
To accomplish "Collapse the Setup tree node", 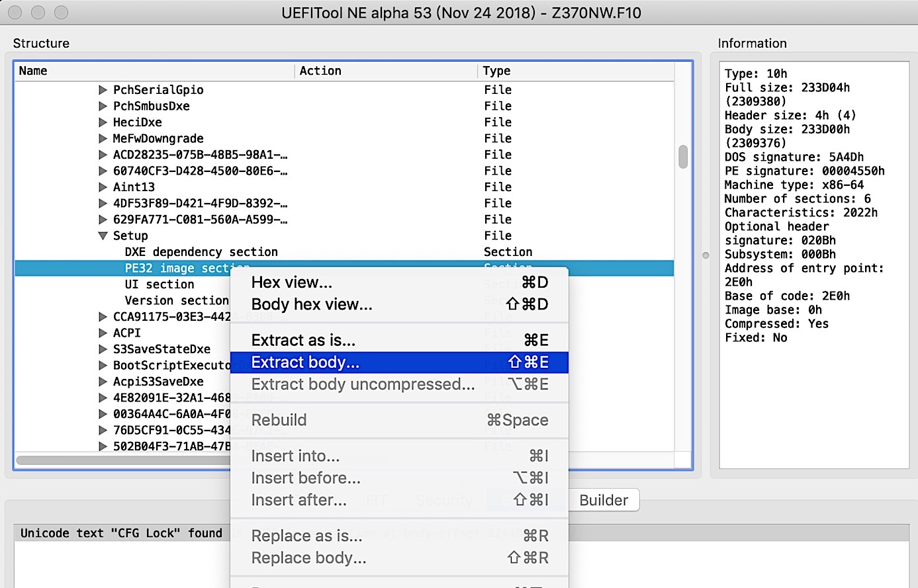I will pyautogui.click(x=103, y=235).
